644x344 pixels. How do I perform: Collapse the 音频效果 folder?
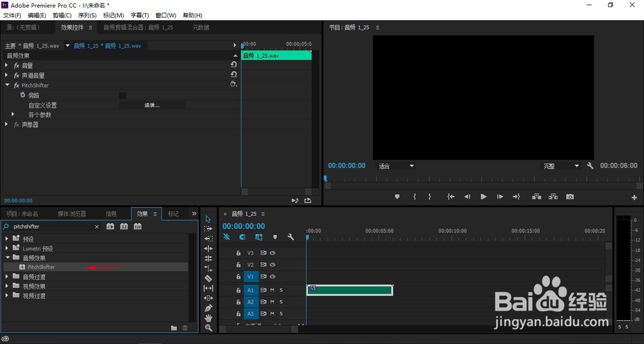click(7, 258)
